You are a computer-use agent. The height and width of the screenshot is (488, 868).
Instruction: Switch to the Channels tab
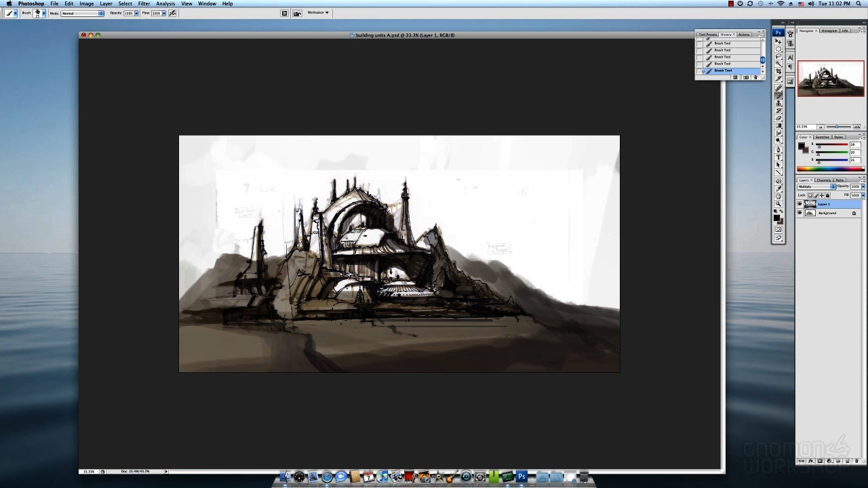click(824, 180)
